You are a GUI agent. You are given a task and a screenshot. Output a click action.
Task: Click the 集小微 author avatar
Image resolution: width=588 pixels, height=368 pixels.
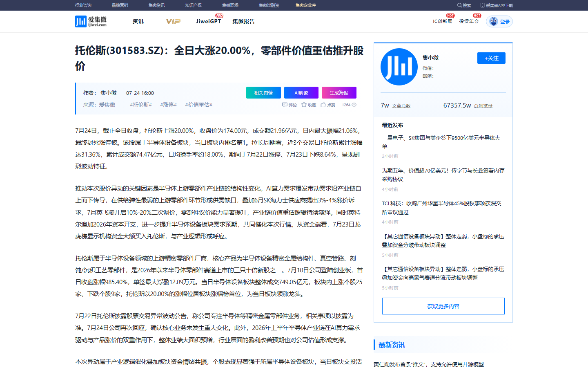click(399, 67)
